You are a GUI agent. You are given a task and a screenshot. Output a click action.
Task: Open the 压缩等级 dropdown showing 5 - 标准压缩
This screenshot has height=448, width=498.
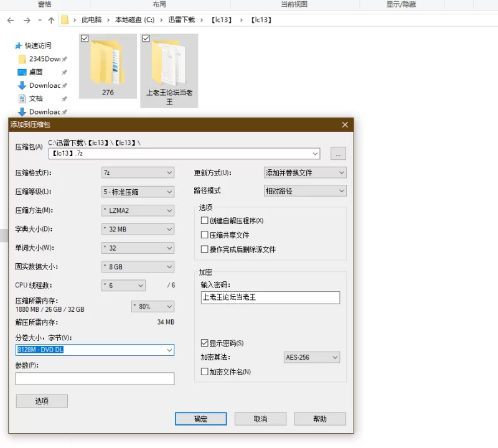[x=138, y=192]
